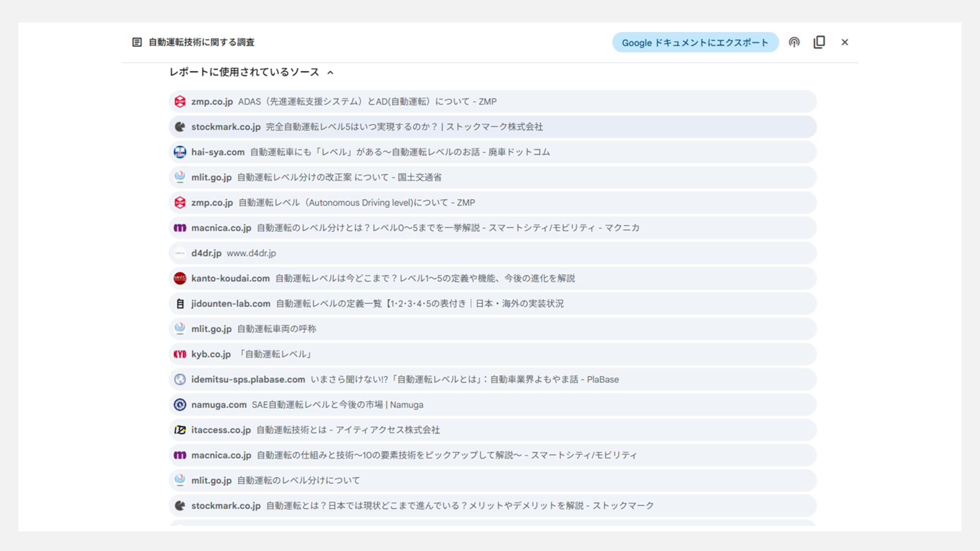The image size is (980, 551).
Task: Click the mlit favicon on the 自動運転車両の呼称 row
Action: pyautogui.click(x=180, y=329)
